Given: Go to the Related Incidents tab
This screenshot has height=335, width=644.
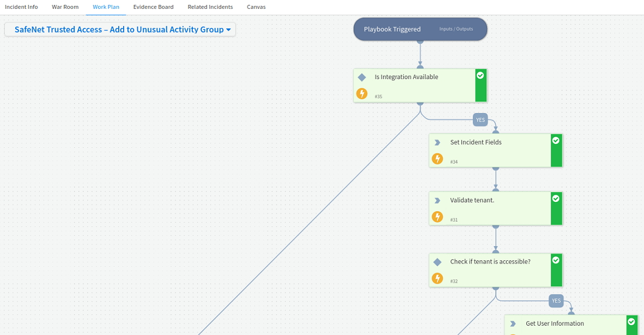Looking at the screenshot, I should pyautogui.click(x=210, y=7).
